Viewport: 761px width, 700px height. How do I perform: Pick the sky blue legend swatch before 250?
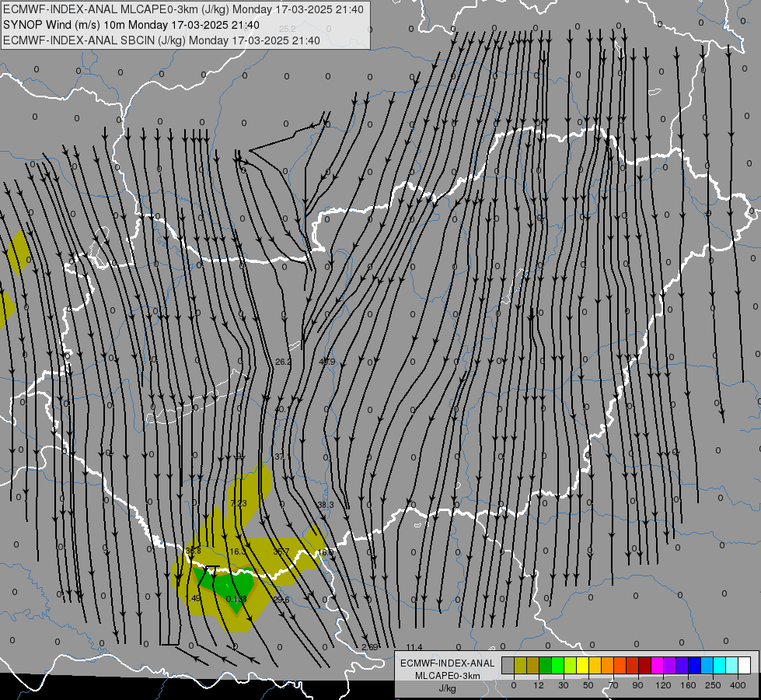click(x=707, y=665)
